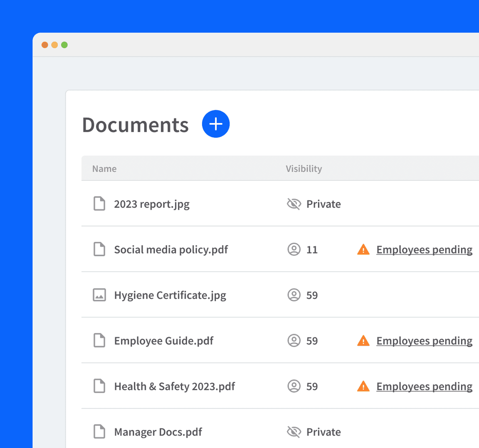
Task: Click the person icon showing 11 viewers
Action: 294,249
